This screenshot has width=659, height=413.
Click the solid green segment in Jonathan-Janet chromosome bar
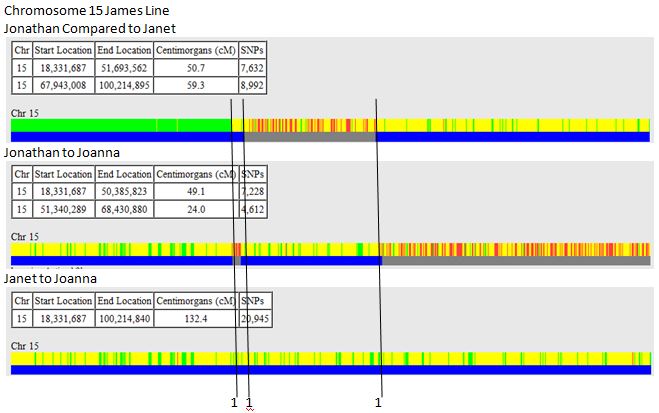(x=120, y=125)
